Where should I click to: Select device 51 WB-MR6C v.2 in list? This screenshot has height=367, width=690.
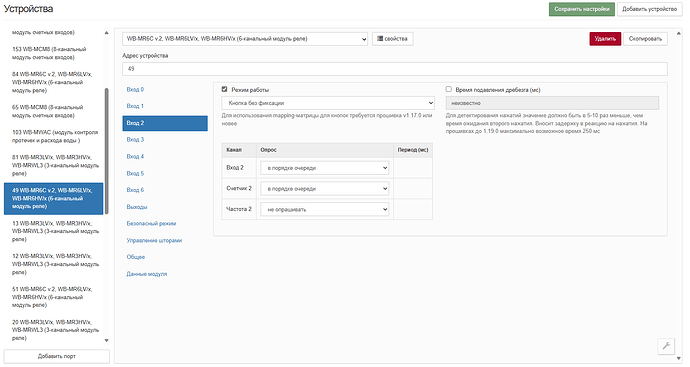pyautogui.click(x=54, y=297)
